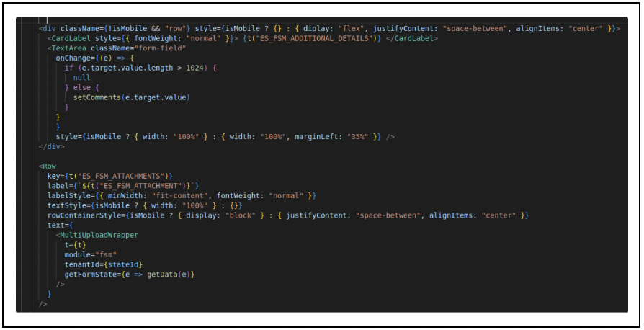Click the MultiUploadWrapper component tag

tap(97, 235)
